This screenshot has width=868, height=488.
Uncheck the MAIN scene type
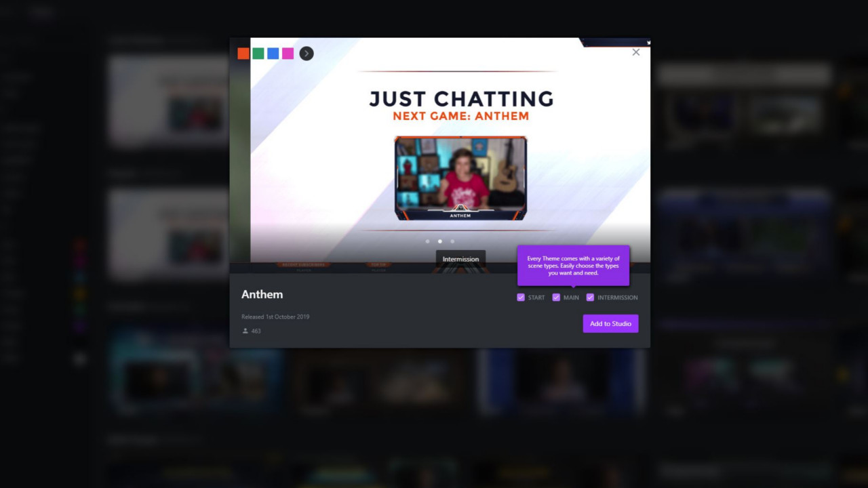point(556,298)
